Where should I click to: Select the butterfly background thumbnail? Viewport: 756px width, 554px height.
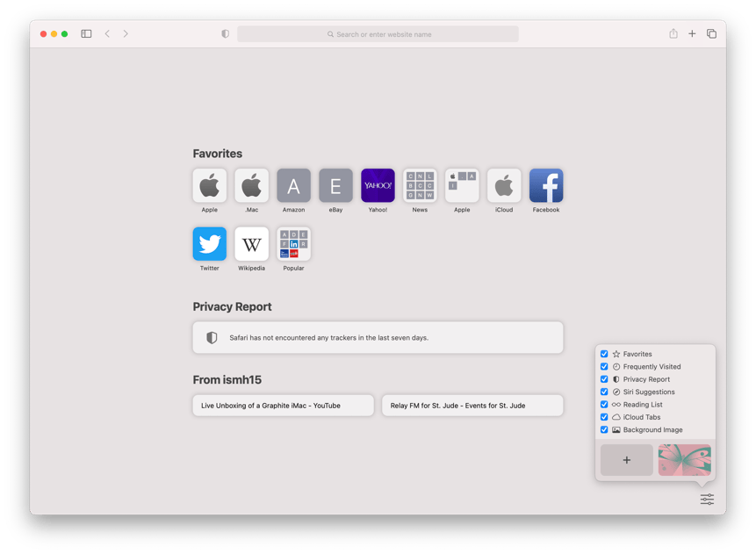coord(685,460)
